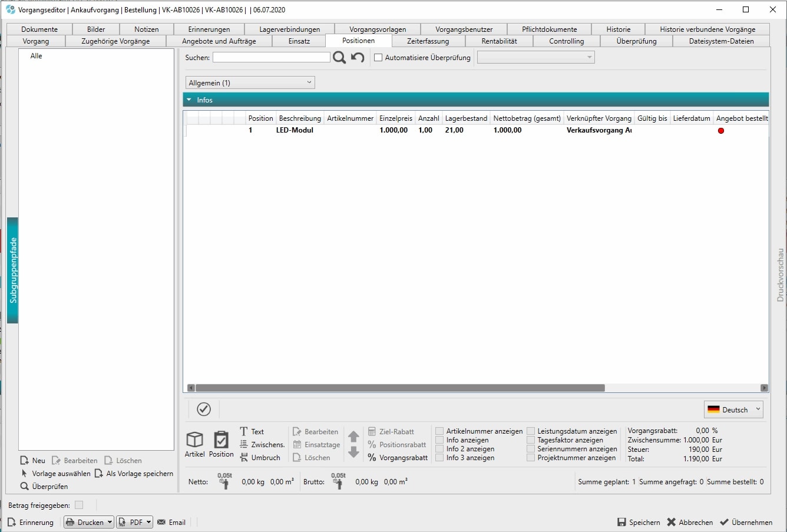Click the horizontal scrollbar thumb in positions table
The height and width of the screenshot is (532, 787).
tap(400, 388)
